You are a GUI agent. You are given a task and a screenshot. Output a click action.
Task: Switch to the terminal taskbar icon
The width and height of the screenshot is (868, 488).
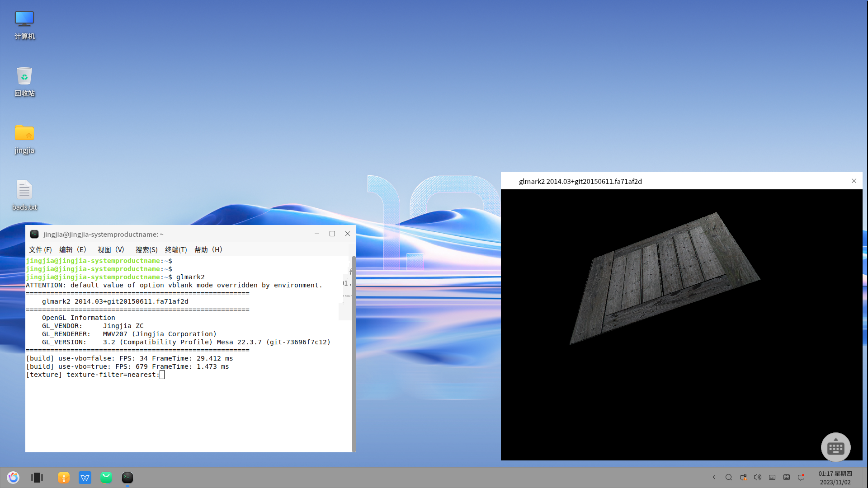(x=127, y=478)
